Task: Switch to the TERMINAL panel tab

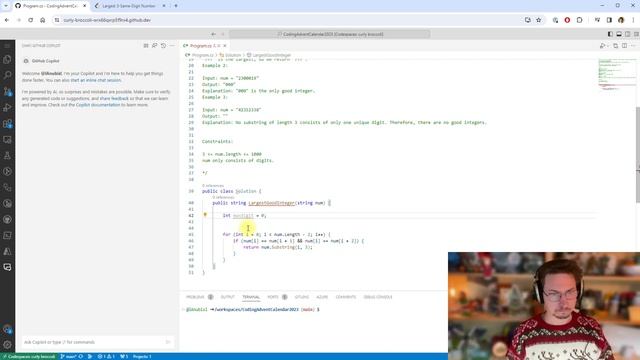Action: click(251, 297)
